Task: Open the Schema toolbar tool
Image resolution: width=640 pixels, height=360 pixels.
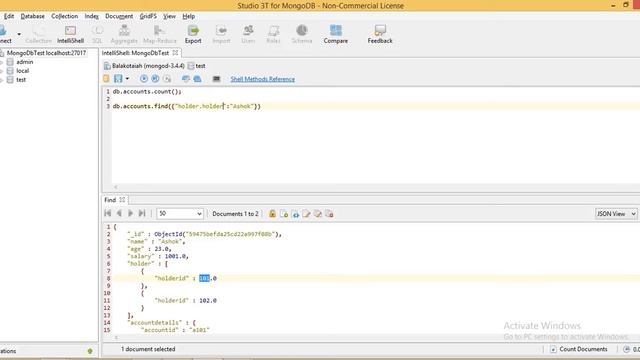Action: 302,34
